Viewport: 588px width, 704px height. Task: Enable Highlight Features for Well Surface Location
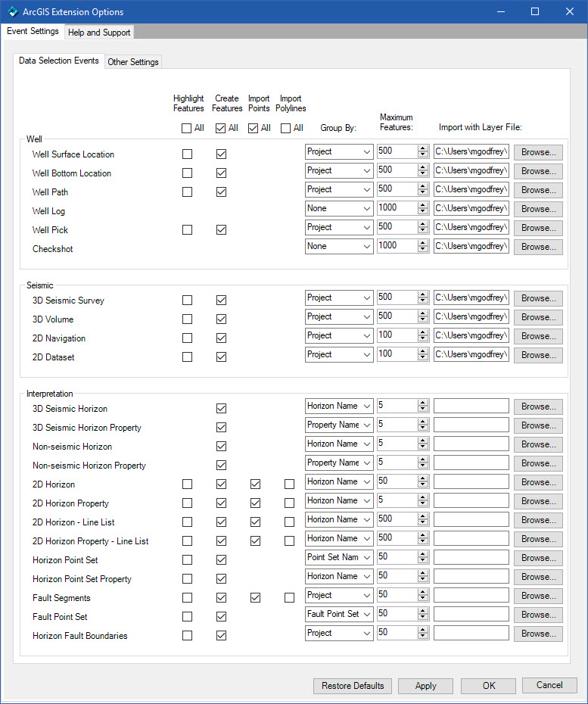point(187,154)
